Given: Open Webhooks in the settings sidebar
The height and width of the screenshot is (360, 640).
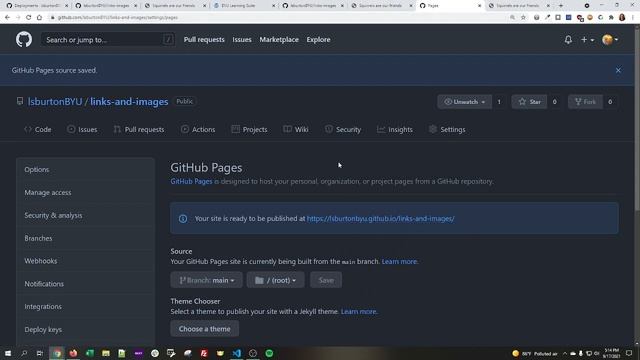Looking at the screenshot, I should click(x=85, y=261).
